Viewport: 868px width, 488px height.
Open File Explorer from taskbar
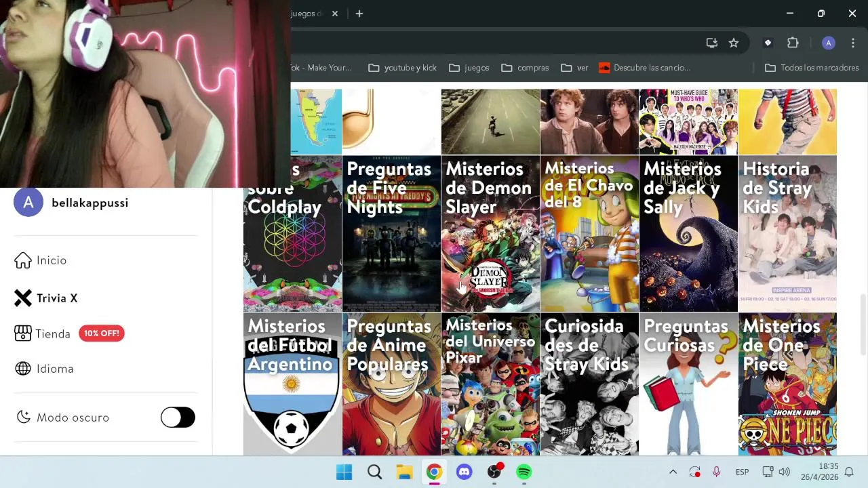[404, 472]
